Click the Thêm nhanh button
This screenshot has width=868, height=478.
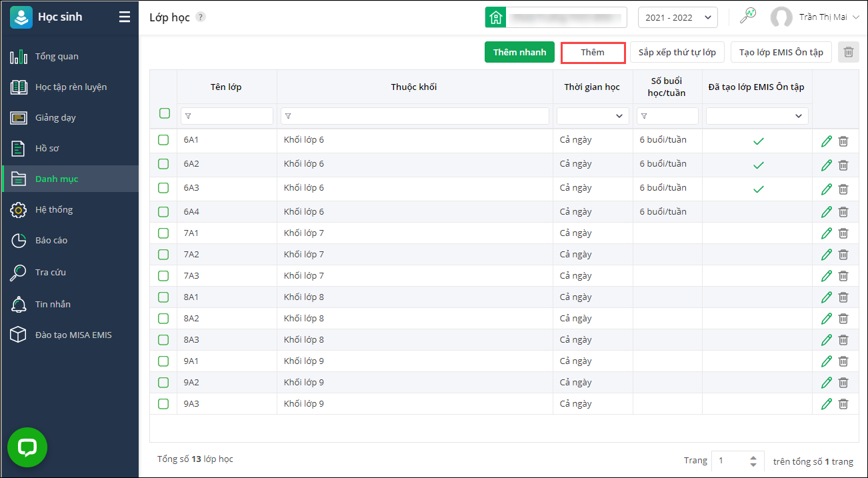click(519, 52)
